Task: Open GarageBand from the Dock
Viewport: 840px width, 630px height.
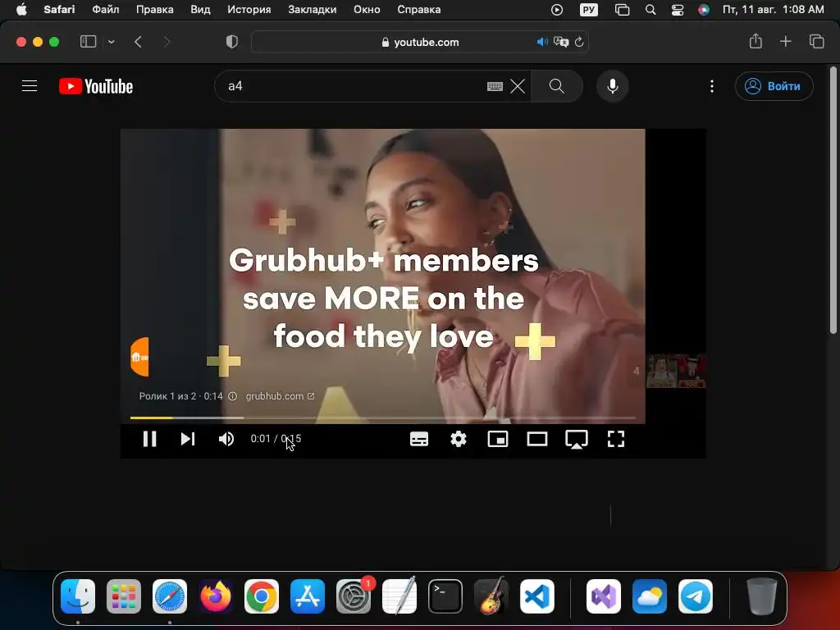Action: tap(491, 596)
